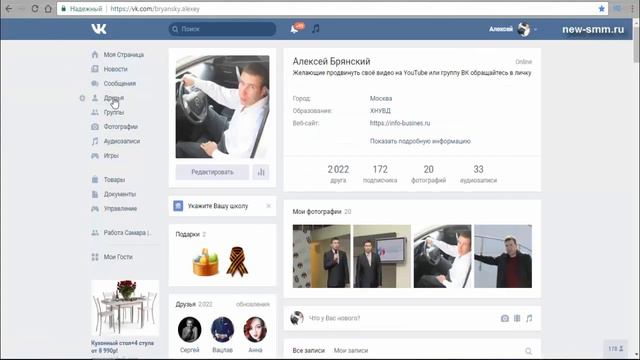
Task: Open friend Сергей's avatar
Action: [189, 329]
